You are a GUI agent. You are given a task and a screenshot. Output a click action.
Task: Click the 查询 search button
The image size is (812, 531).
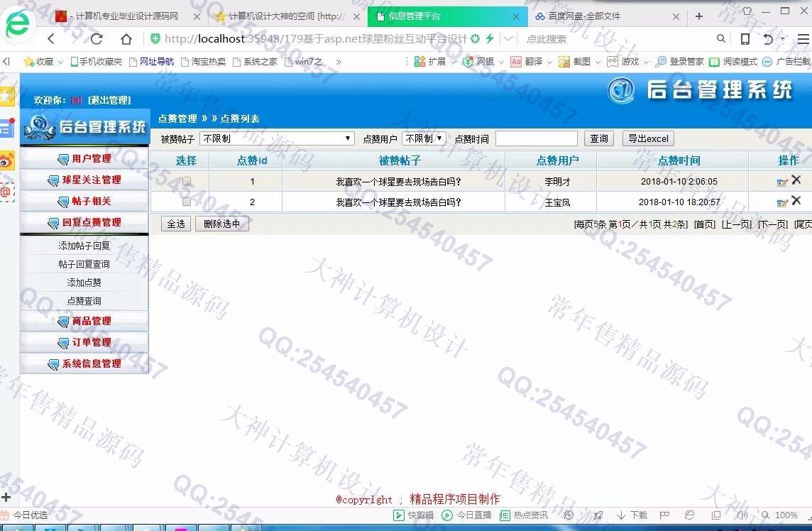pos(599,139)
